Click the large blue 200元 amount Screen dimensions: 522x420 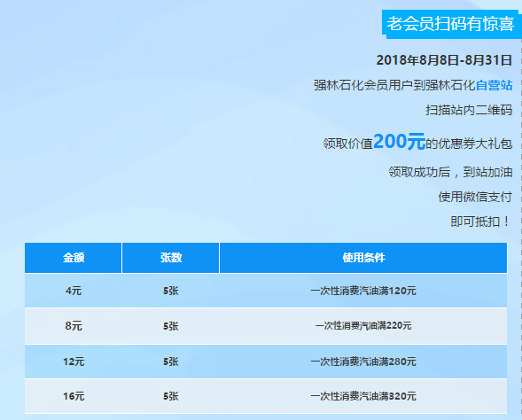click(399, 142)
